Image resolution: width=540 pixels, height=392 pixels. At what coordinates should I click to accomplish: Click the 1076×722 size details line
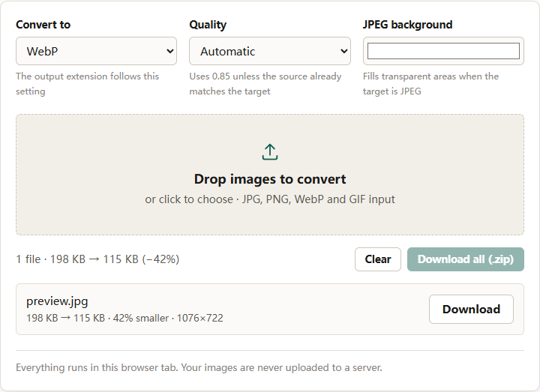coord(124,318)
